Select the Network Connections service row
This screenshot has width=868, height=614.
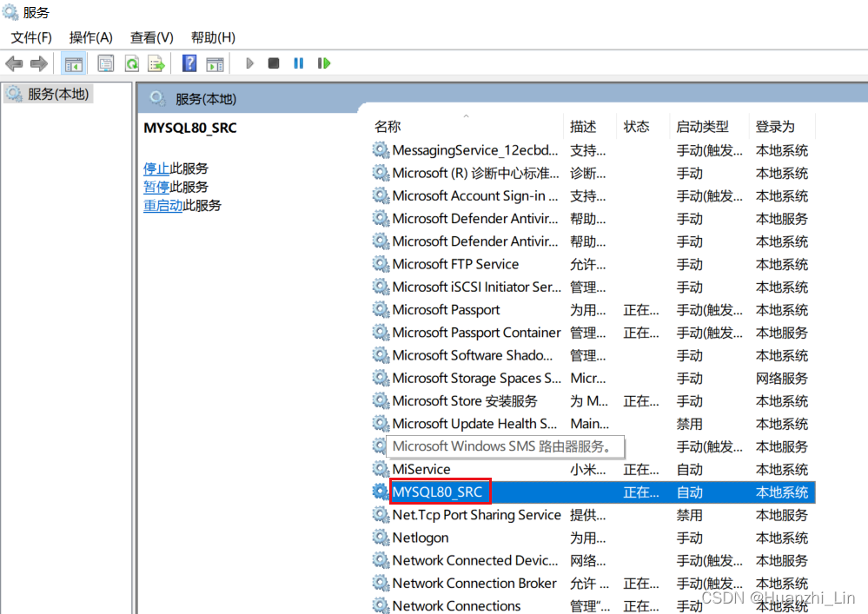[593, 605]
